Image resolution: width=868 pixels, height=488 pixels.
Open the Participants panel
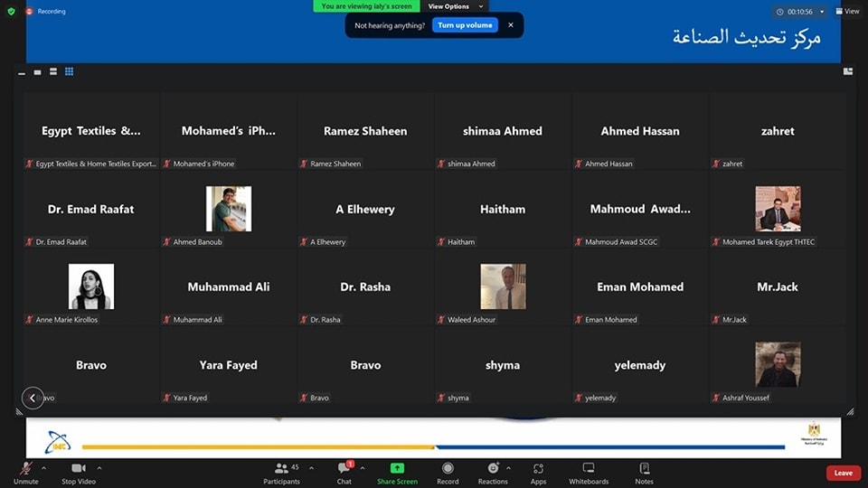(x=281, y=471)
